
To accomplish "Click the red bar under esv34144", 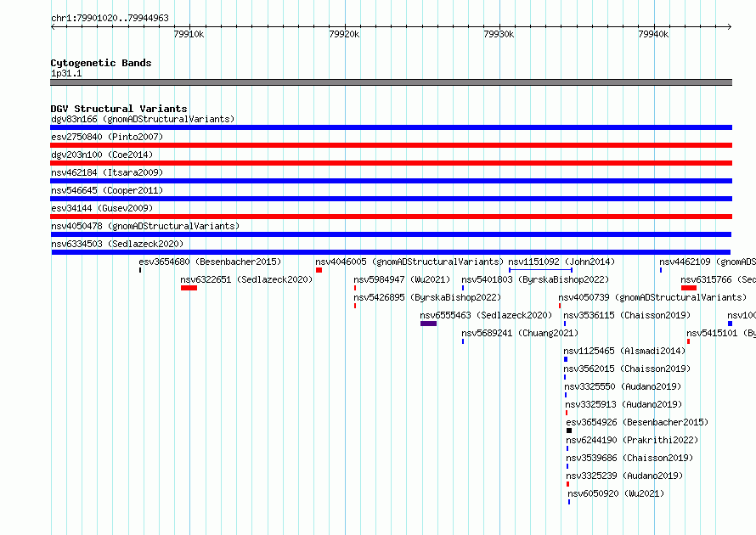I will pos(391,217).
